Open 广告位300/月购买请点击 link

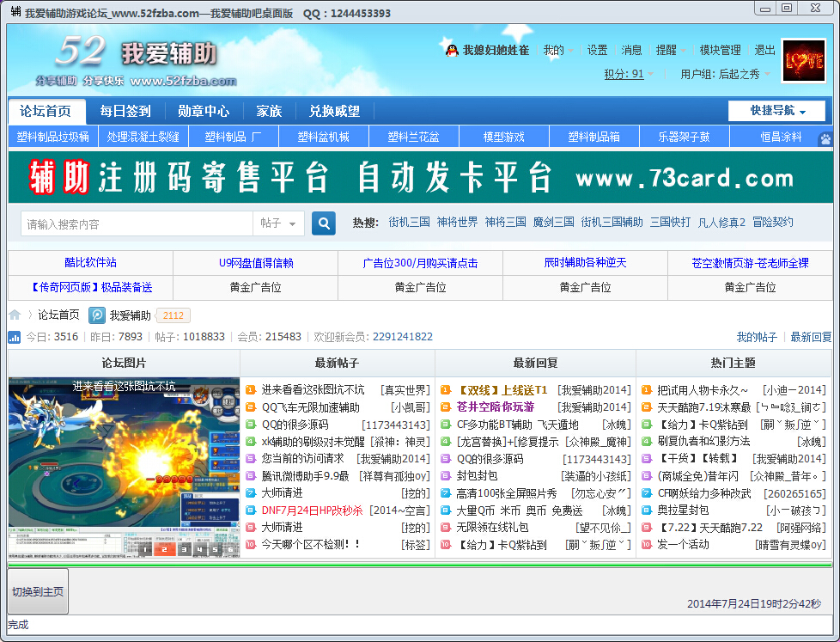420,263
